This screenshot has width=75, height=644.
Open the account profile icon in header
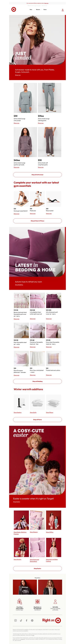pyautogui.click(x=62, y=10)
